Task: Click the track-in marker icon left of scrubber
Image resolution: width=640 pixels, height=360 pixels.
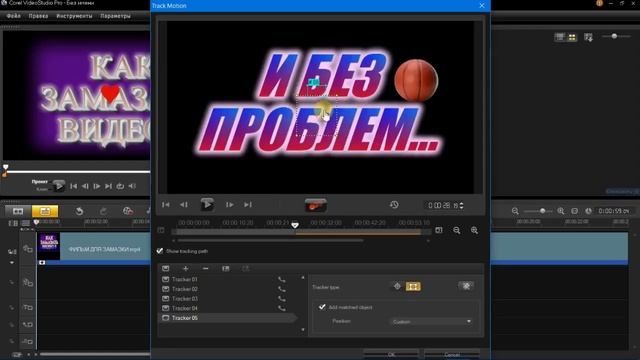Action: click(x=161, y=231)
